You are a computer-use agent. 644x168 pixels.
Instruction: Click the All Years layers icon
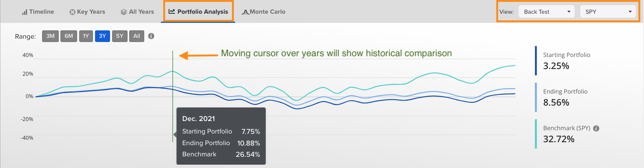tap(124, 12)
